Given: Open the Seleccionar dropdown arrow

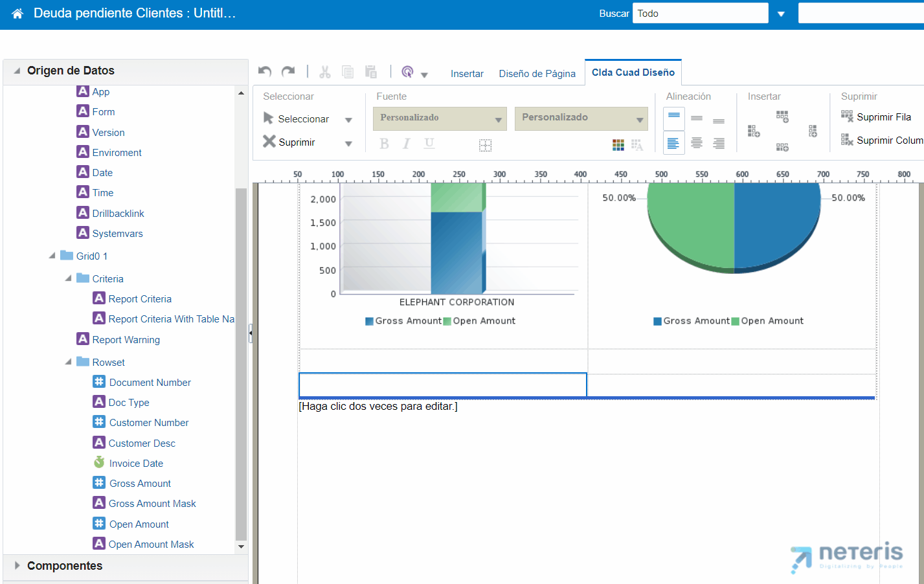Looking at the screenshot, I should point(348,120).
